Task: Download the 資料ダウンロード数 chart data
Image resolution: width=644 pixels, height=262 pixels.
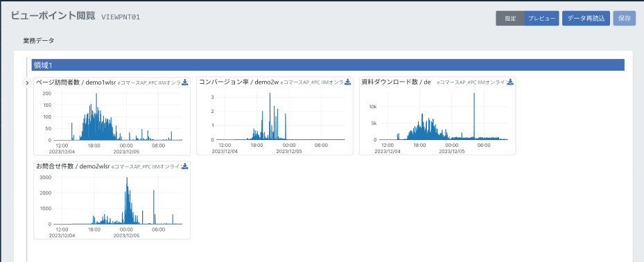Action: tap(510, 82)
